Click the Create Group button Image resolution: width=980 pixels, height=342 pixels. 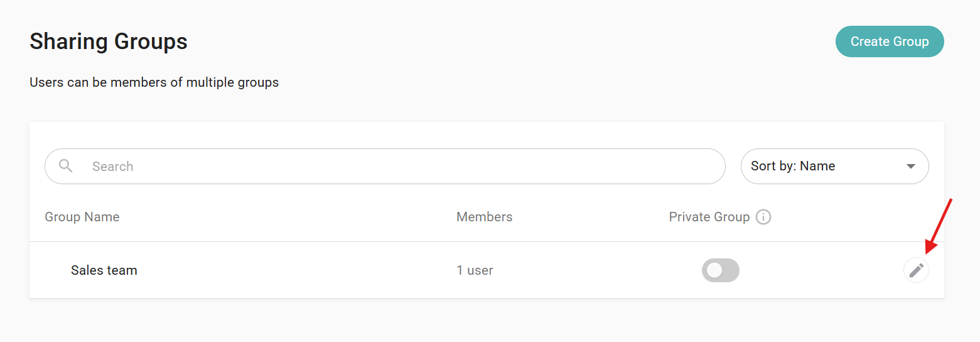[889, 41]
